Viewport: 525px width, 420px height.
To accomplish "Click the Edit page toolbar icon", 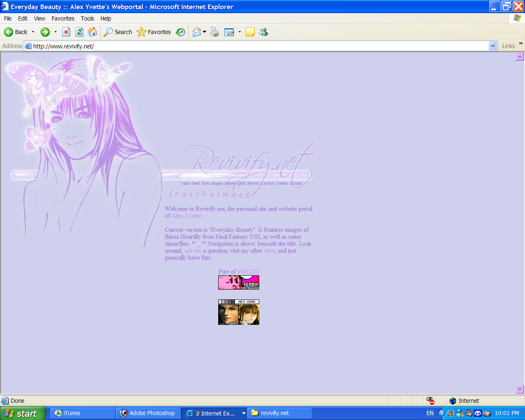I will 229,32.
